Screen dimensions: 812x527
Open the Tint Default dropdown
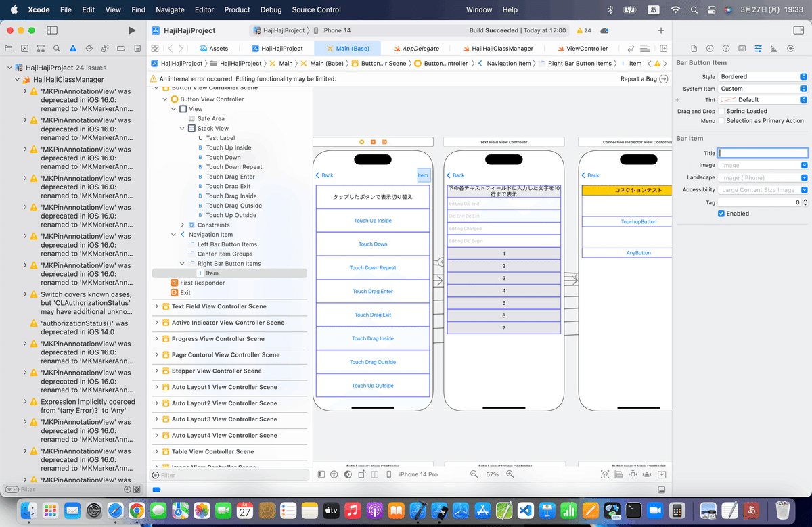tap(763, 100)
